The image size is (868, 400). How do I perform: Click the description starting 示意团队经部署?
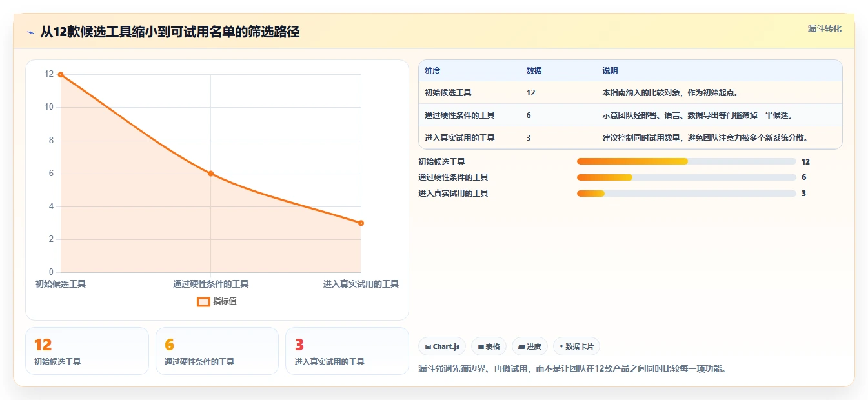(697, 115)
